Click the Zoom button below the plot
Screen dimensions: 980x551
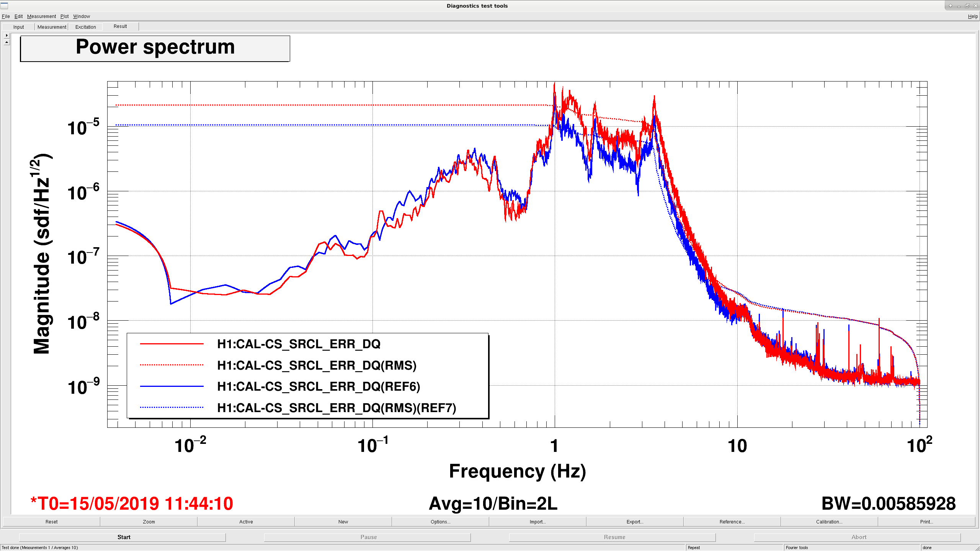(149, 522)
